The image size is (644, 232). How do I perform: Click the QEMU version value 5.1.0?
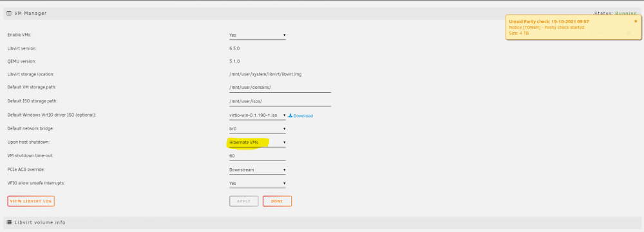point(234,62)
